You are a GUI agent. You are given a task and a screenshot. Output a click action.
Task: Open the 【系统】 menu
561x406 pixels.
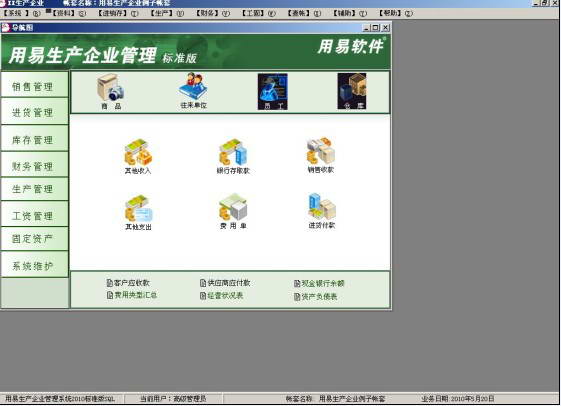coord(21,13)
